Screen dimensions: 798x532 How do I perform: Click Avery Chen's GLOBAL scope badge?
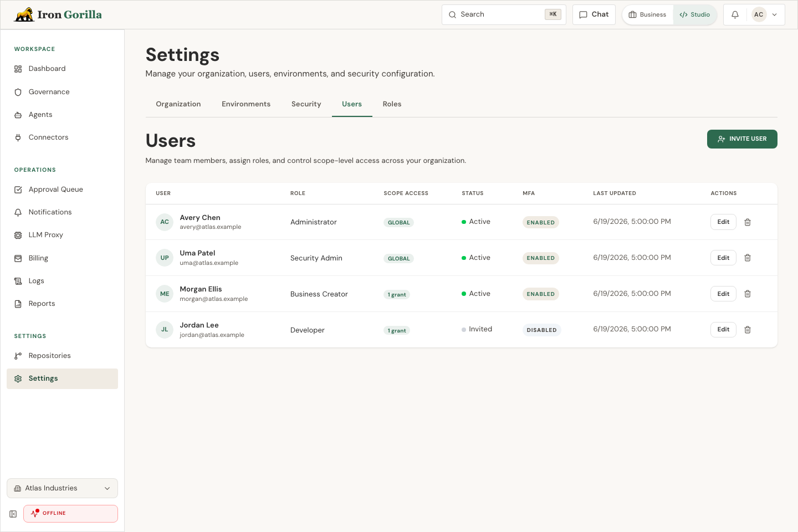click(x=399, y=223)
